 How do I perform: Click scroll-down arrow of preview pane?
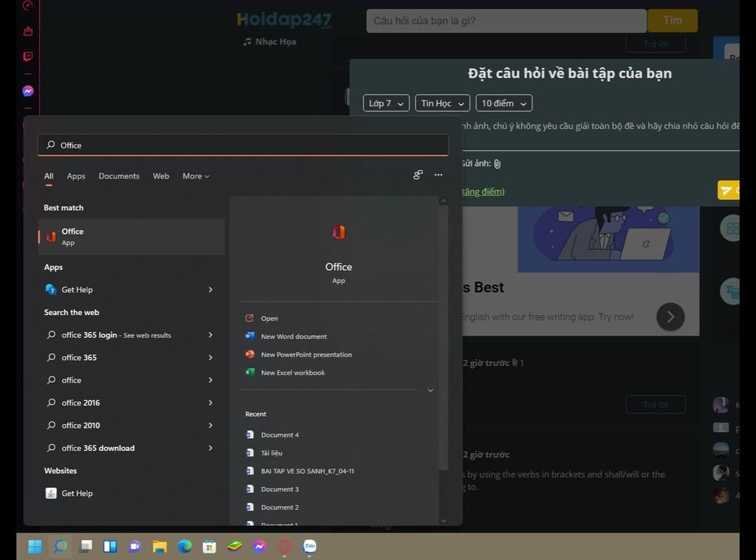coord(444,520)
